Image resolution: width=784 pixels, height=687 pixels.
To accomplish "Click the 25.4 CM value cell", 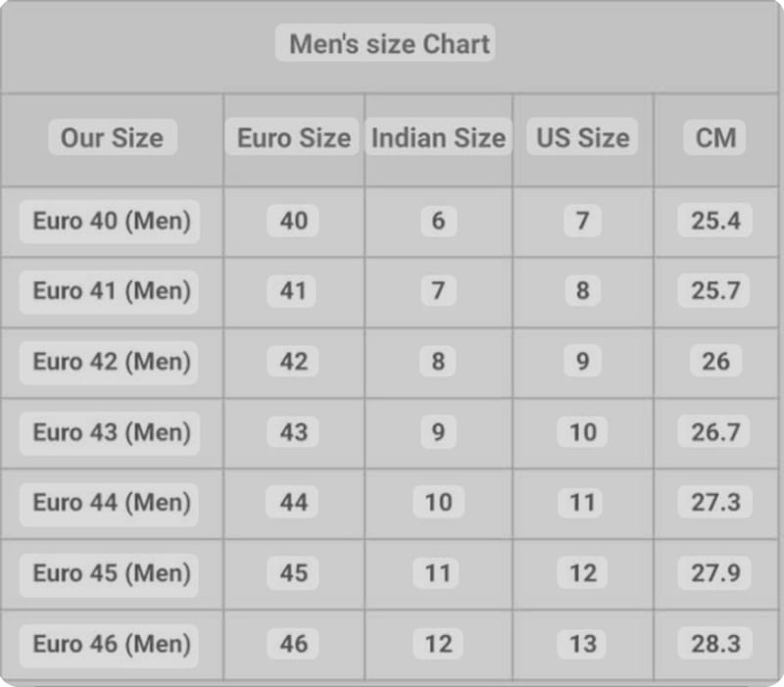I will point(715,221).
